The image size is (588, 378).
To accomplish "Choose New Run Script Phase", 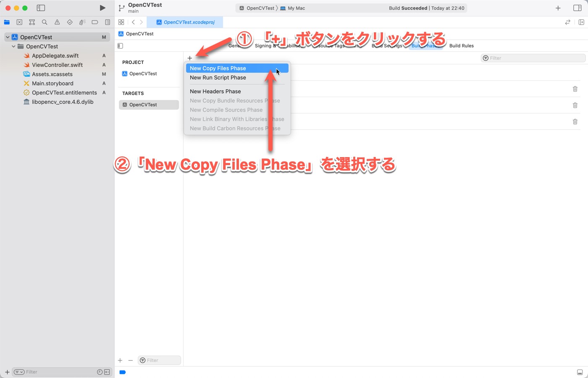I will click(x=237, y=77).
